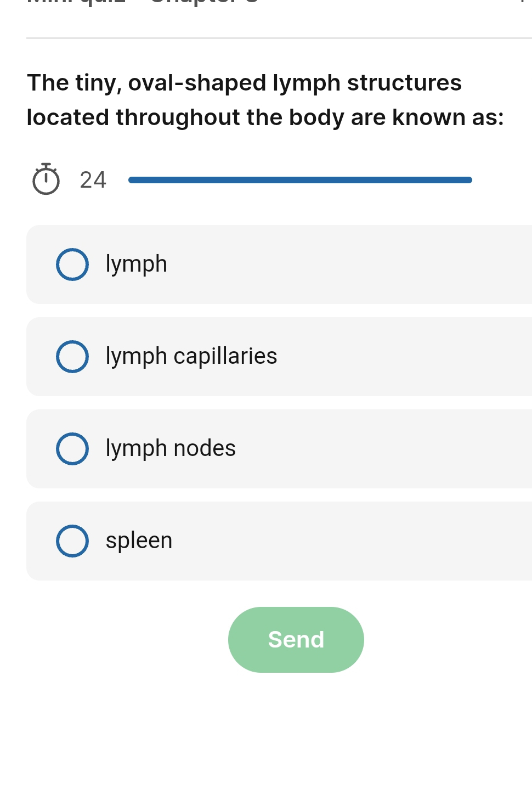
Task: Click blank space in the spleen answer card
Action: [x=356, y=541]
